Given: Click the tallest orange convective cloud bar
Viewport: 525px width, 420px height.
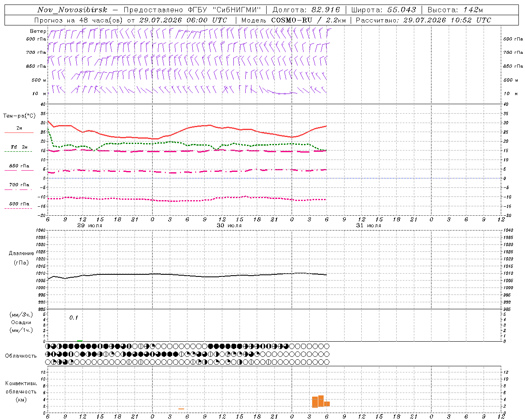Looking at the screenshot, I should pos(321,401).
